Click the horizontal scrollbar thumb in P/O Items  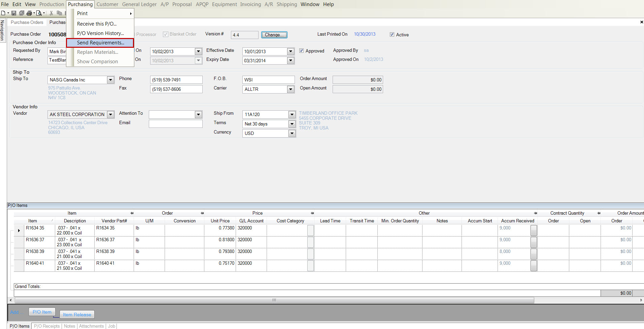click(x=274, y=300)
